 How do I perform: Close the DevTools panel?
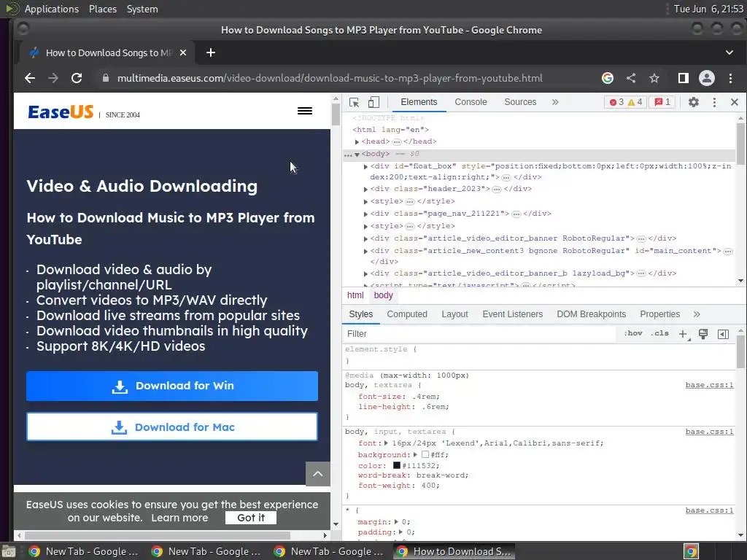(734, 102)
